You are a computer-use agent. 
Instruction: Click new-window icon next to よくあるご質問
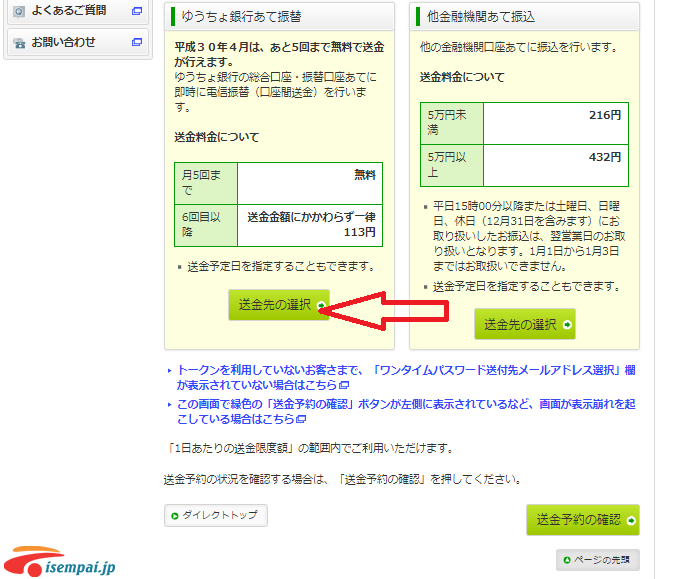pyautogui.click(x=137, y=11)
